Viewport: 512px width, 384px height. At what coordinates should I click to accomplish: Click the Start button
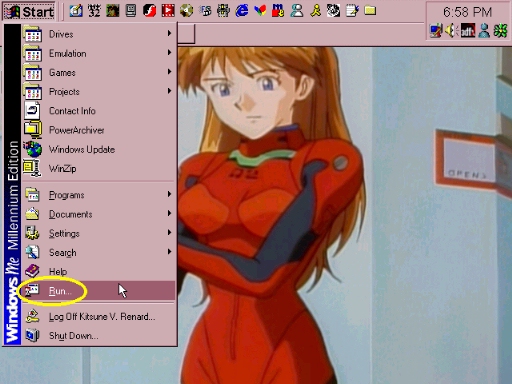(x=29, y=12)
